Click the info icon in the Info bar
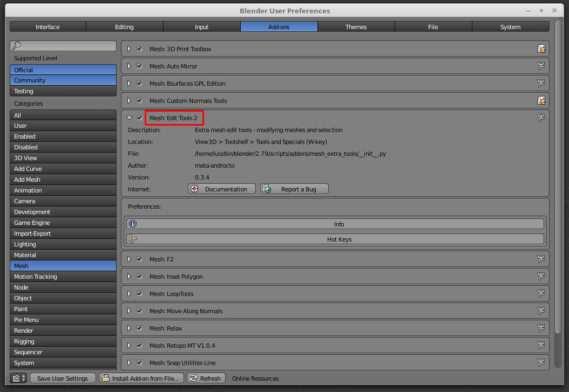Screen dimensions: 569x392 point(133,224)
